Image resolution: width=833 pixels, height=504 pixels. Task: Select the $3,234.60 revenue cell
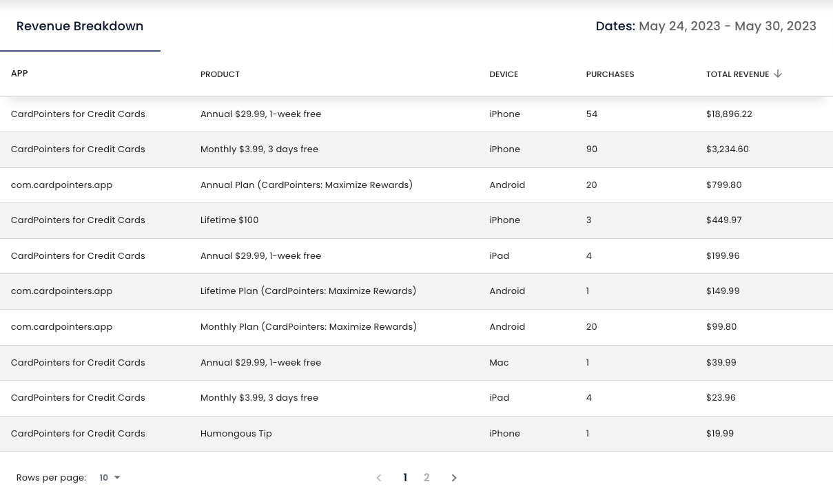(x=728, y=149)
